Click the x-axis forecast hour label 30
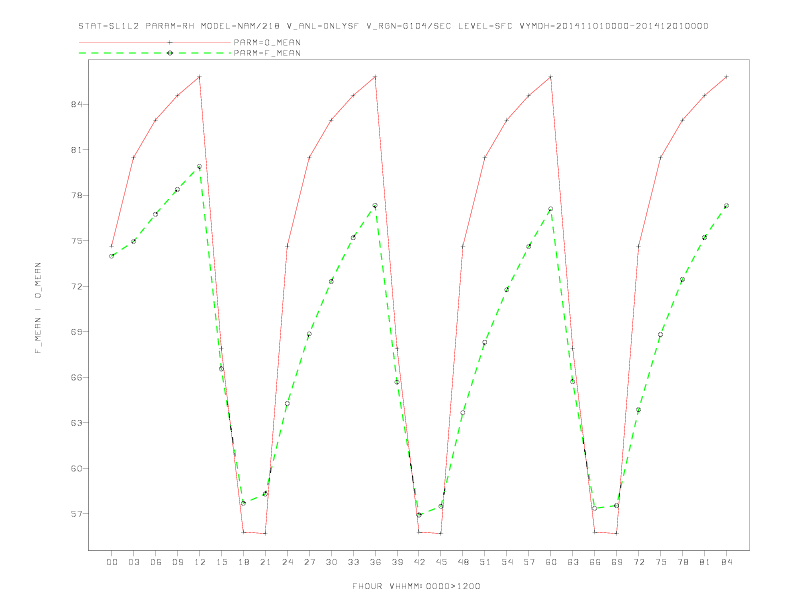Screen dimensions: 792x612 (x=331, y=562)
